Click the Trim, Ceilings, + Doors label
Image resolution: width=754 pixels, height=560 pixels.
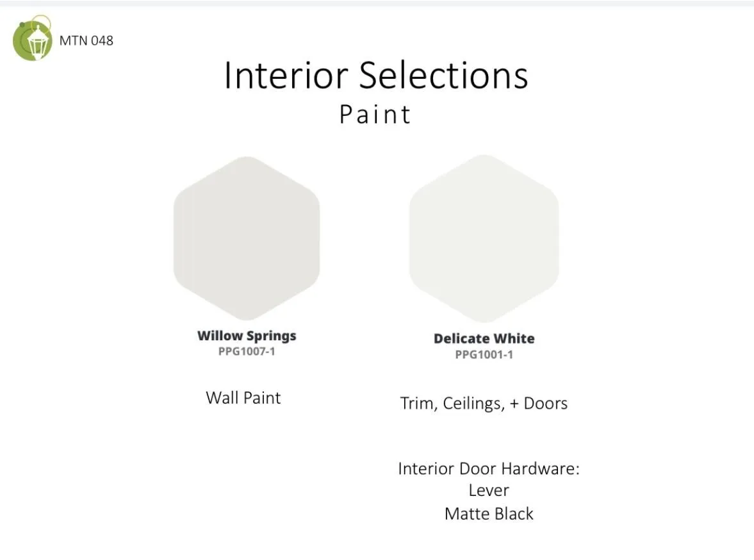[x=484, y=403]
